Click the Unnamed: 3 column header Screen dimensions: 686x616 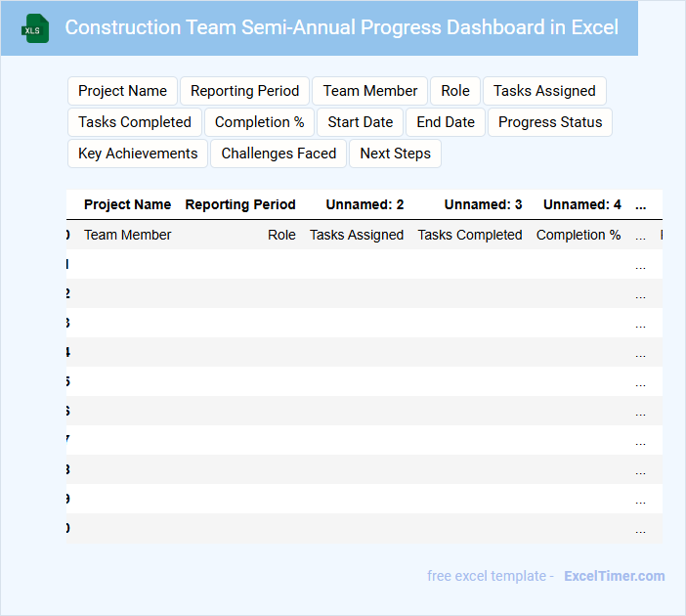click(483, 204)
